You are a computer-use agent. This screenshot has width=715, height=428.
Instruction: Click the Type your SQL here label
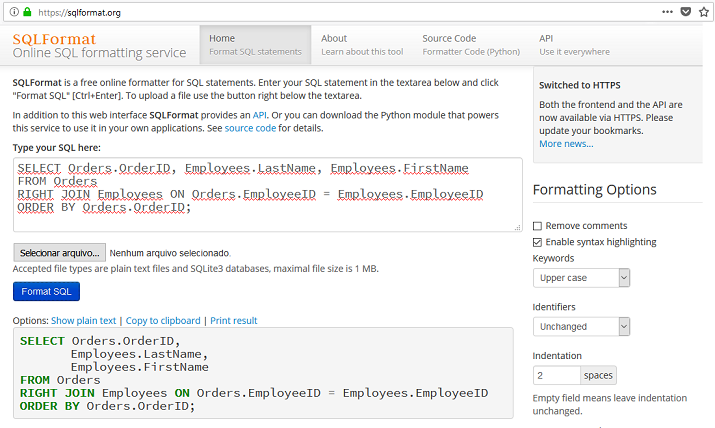(57, 148)
